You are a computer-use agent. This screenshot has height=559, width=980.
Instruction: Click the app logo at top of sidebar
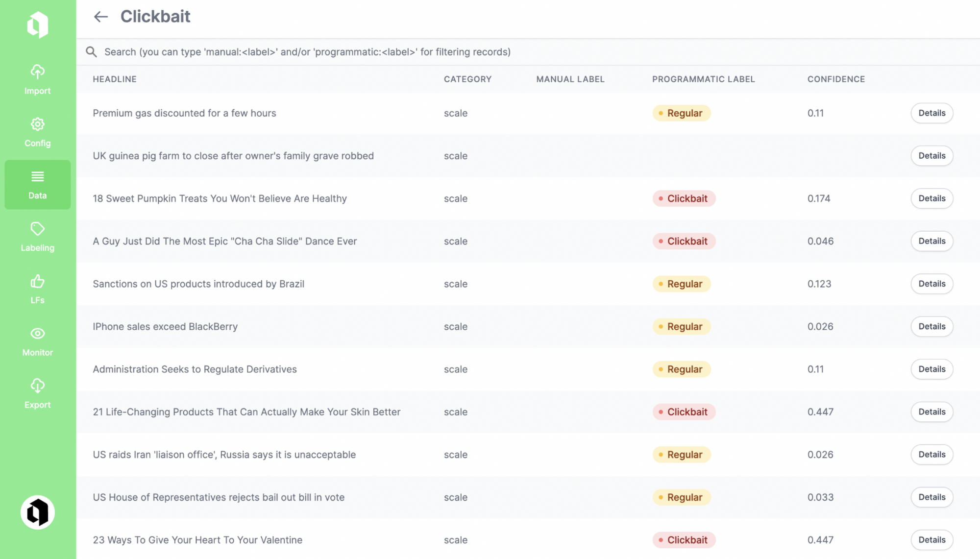[38, 24]
